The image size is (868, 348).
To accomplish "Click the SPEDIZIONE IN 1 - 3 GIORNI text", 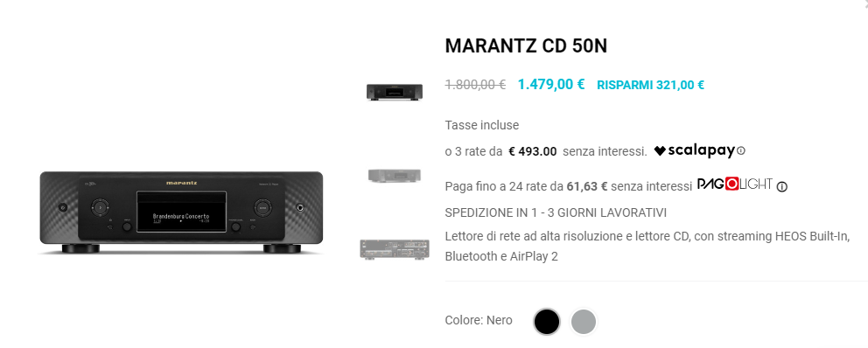I will click(x=556, y=213).
